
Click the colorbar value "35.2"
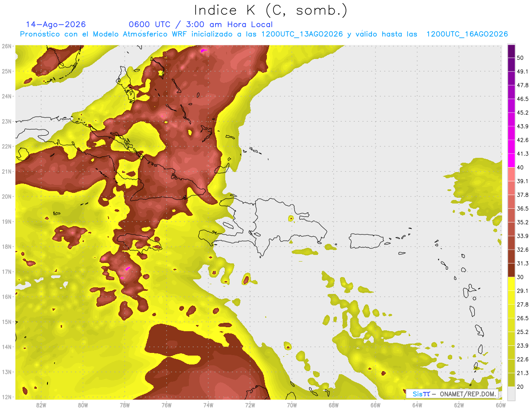(523, 222)
